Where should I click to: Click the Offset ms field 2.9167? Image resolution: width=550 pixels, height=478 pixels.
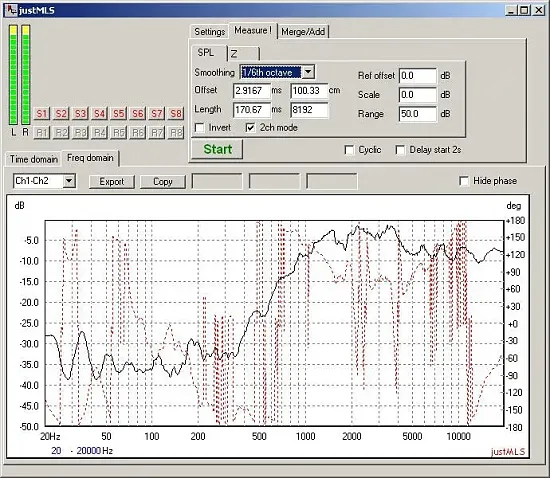tap(252, 91)
